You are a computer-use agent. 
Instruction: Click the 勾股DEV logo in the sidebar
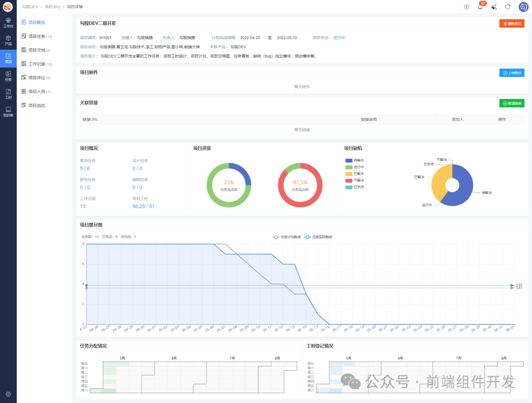(8, 6)
